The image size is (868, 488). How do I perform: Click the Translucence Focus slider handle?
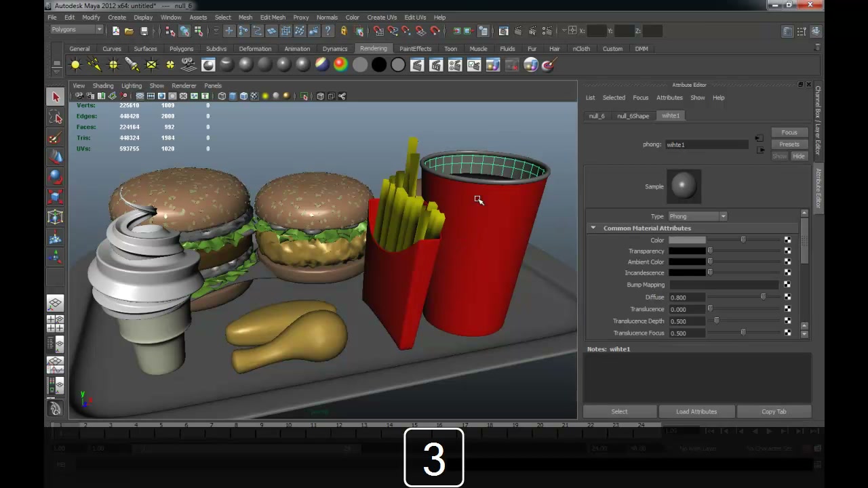click(x=743, y=333)
